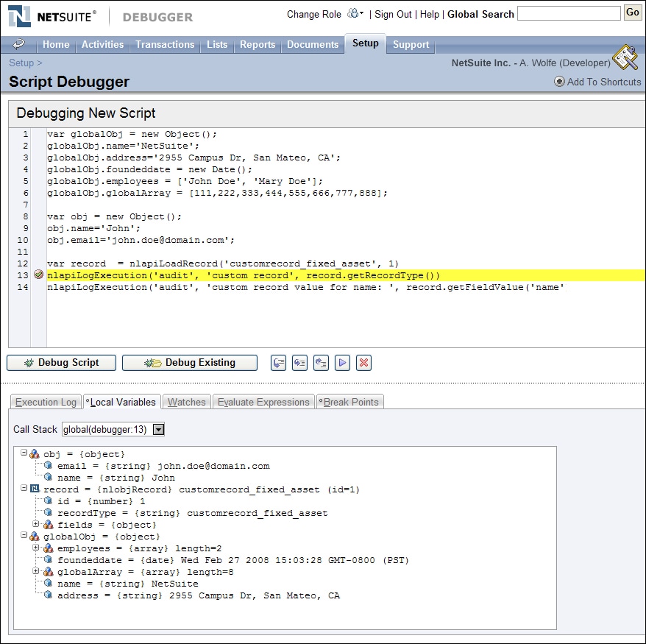Click the Add To Shortcuts link
The height and width of the screenshot is (644, 646).
tap(604, 82)
